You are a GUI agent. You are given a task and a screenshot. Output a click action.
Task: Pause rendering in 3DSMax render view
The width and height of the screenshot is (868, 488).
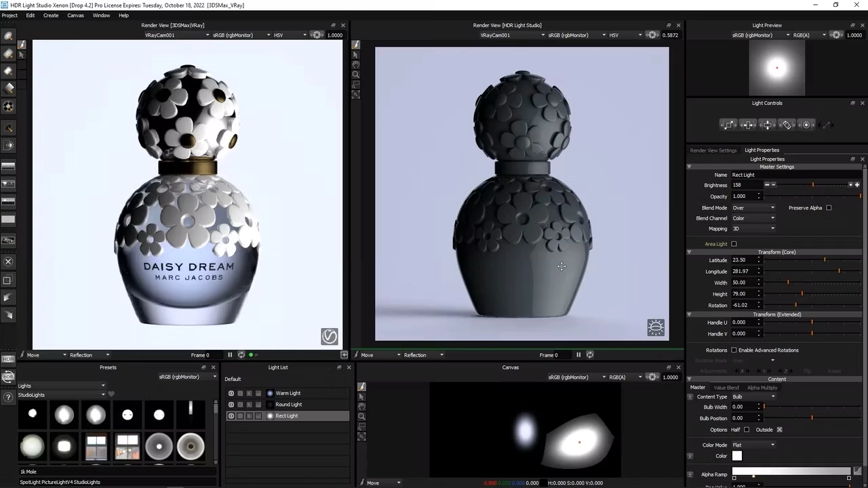pos(230,355)
